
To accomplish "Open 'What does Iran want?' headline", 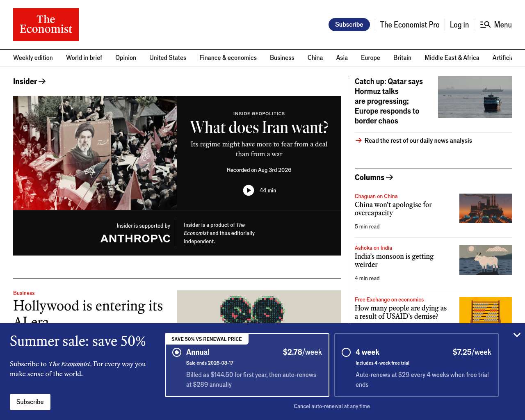I will [x=259, y=128].
